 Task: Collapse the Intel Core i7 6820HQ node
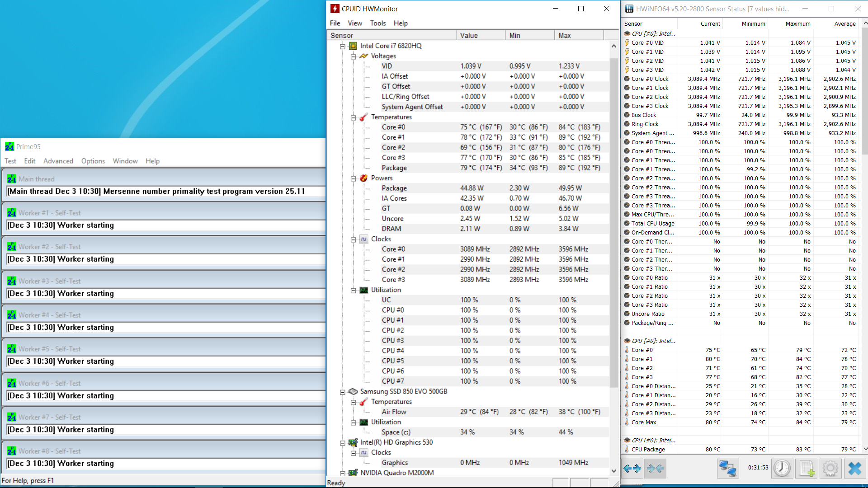click(x=343, y=46)
